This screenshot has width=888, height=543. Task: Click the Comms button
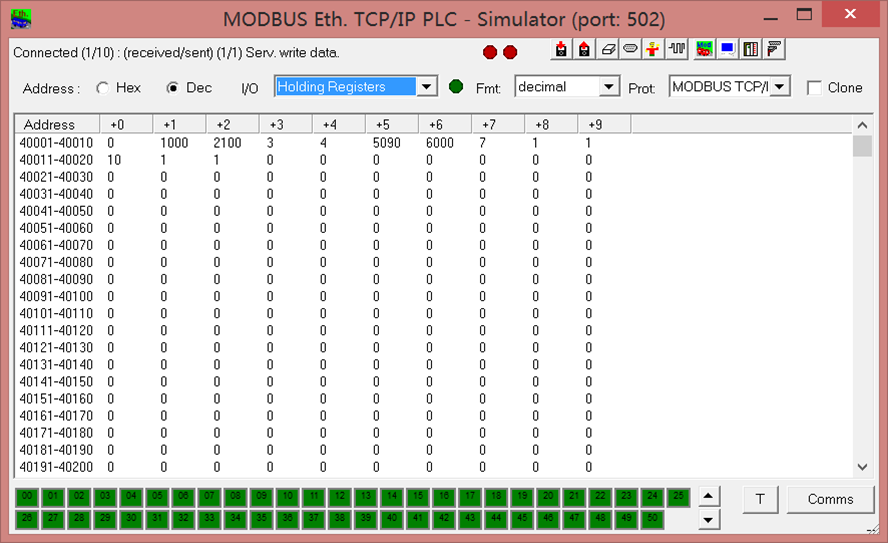point(830,499)
